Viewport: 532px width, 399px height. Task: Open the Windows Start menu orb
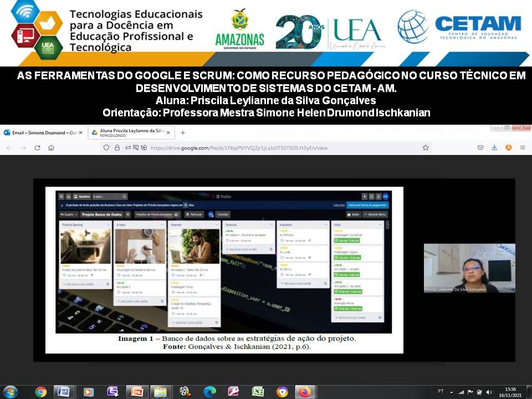tap(10, 392)
